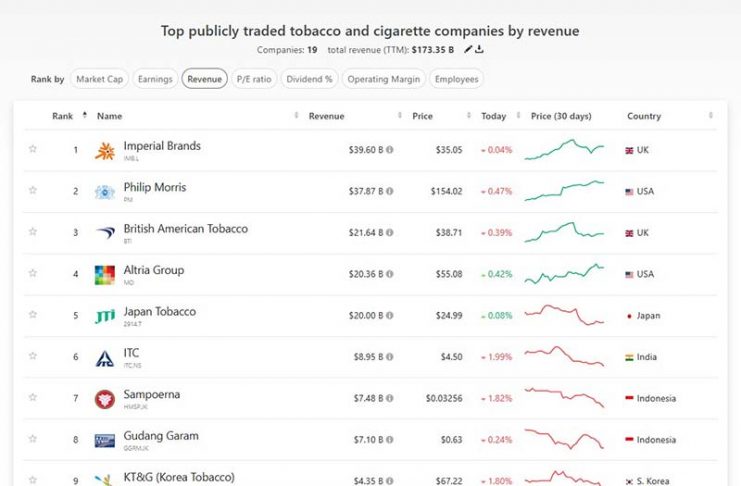Toggle favorite star for British American Tobacco
Viewport: 741px width, 486px height.
click(32, 232)
